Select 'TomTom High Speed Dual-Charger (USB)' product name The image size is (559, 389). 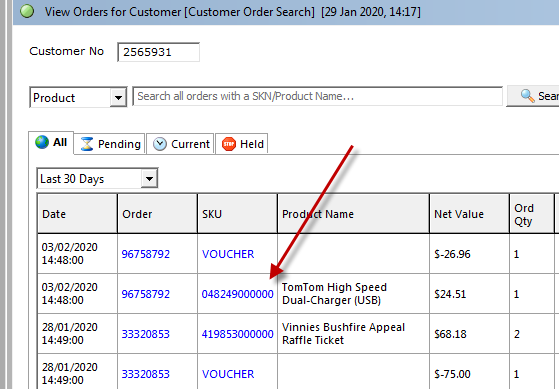click(334, 294)
